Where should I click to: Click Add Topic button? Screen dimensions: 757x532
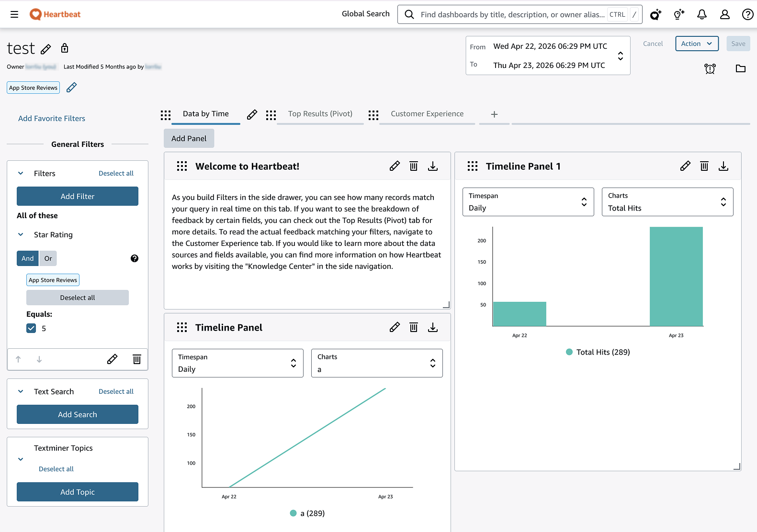click(x=78, y=492)
